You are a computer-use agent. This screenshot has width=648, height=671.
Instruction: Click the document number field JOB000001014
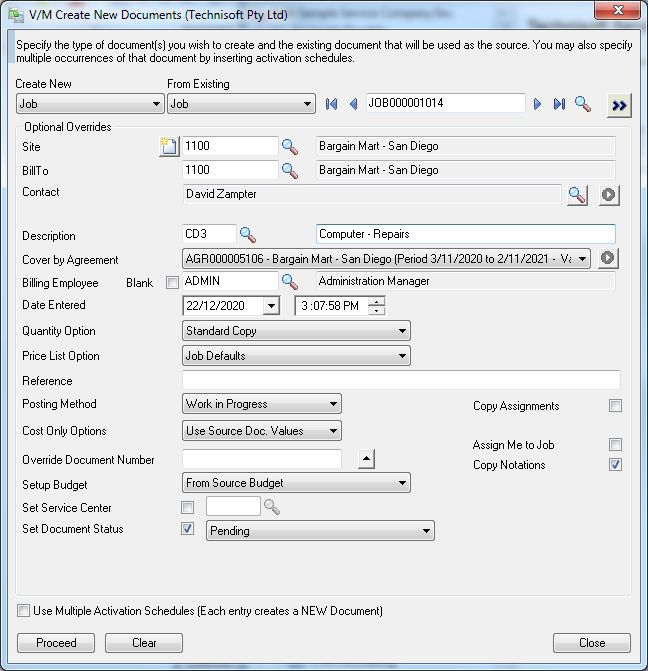coord(446,103)
